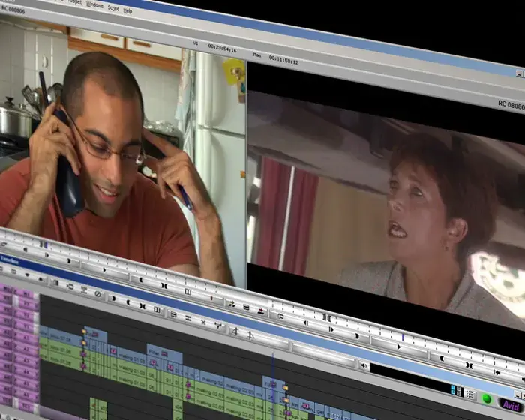Screen dimensions: 525x420
Task: Click the small monitor icon under record monitor
Action: pos(280,316)
